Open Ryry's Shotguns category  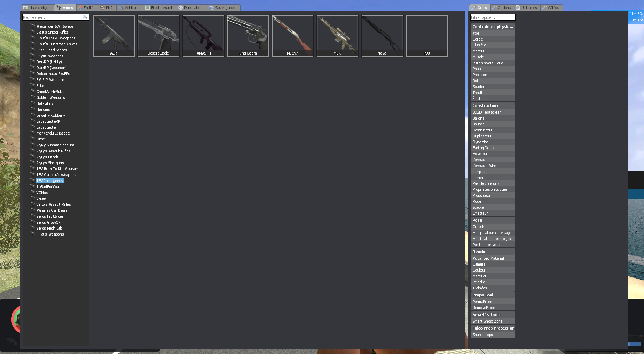(x=50, y=163)
